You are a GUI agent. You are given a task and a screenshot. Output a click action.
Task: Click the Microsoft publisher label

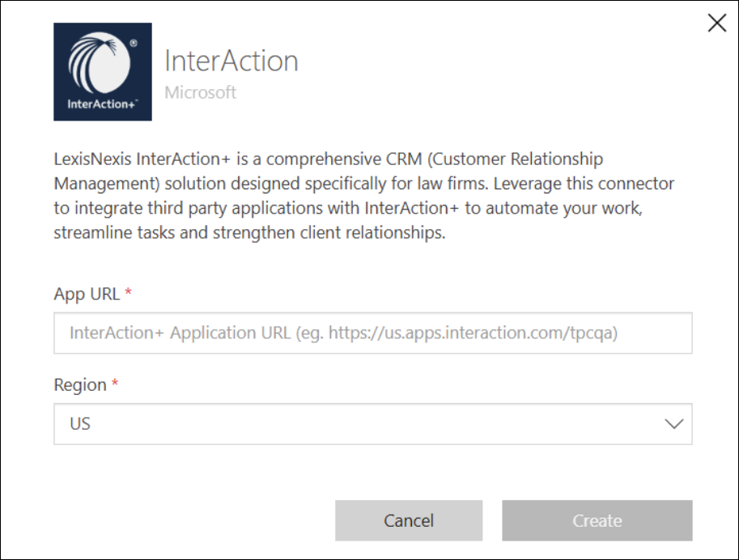200,92
